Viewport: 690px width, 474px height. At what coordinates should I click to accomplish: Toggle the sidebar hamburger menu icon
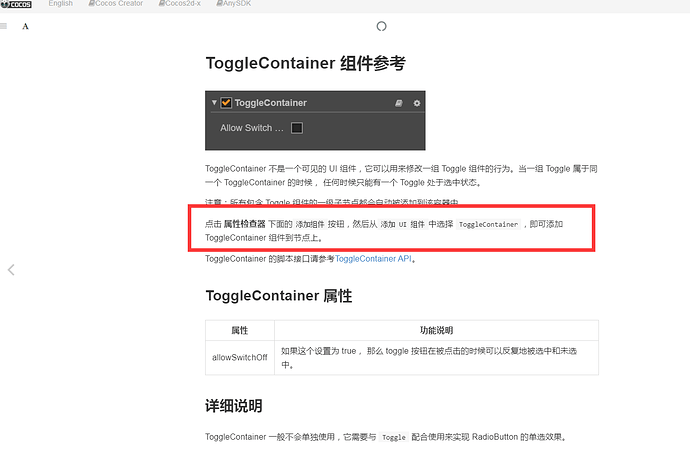pos(4,26)
